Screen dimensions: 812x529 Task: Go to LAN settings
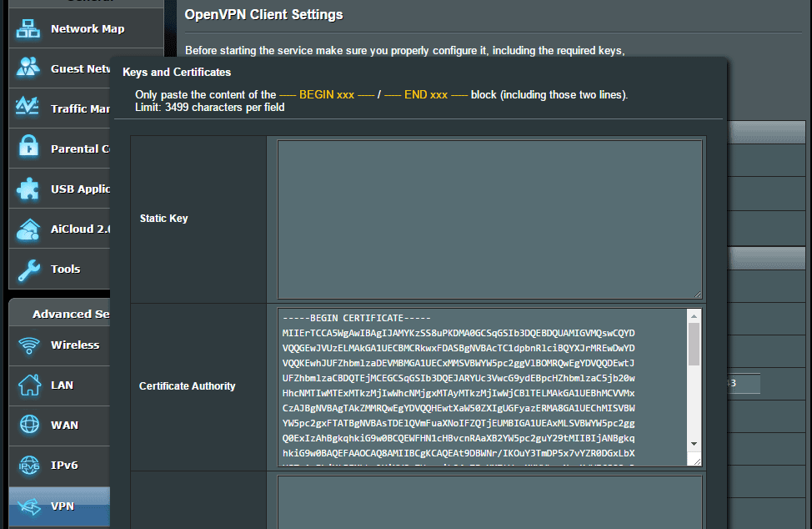tap(59, 385)
